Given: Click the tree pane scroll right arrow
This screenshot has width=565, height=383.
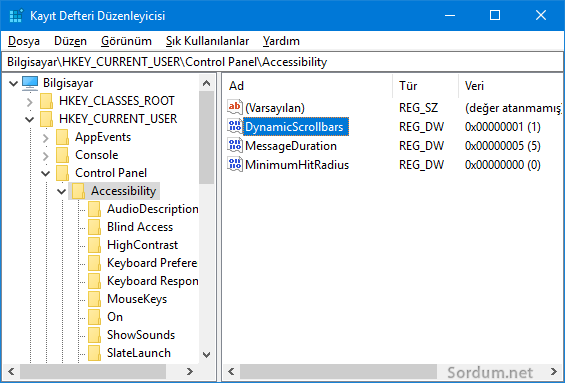Looking at the screenshot, I should coord(190,371).
